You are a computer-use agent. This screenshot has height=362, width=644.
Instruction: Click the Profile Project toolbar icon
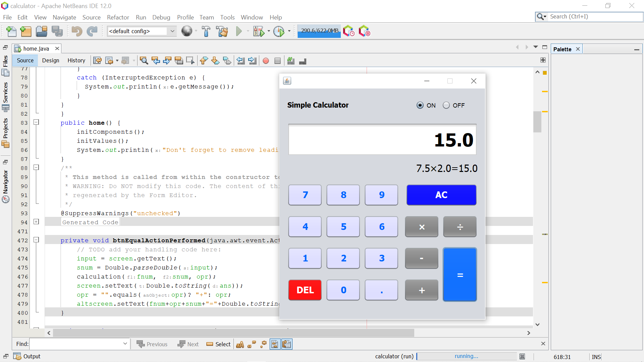tap(279, 32)
